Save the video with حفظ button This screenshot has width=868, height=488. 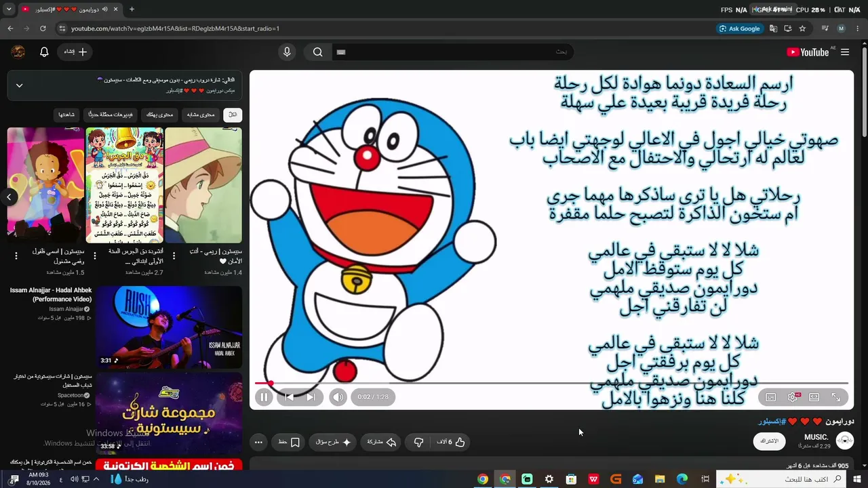[x=290, y=442]
